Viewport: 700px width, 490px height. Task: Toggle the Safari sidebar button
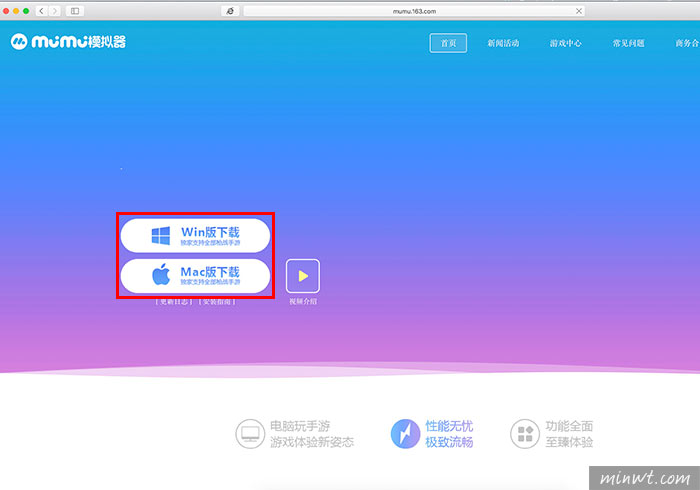75,11
